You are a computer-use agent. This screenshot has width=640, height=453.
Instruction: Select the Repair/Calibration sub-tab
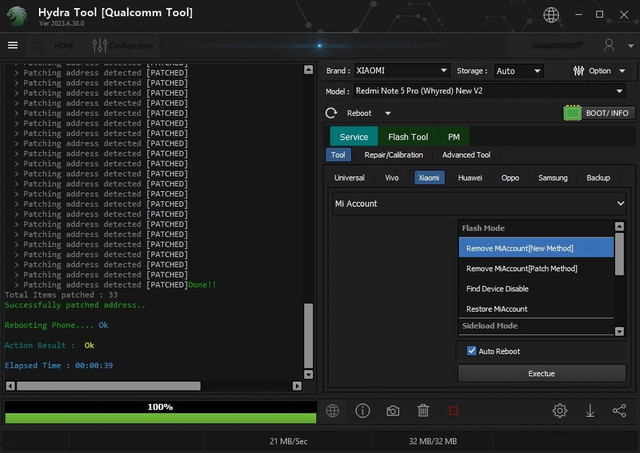click(393, 155)
